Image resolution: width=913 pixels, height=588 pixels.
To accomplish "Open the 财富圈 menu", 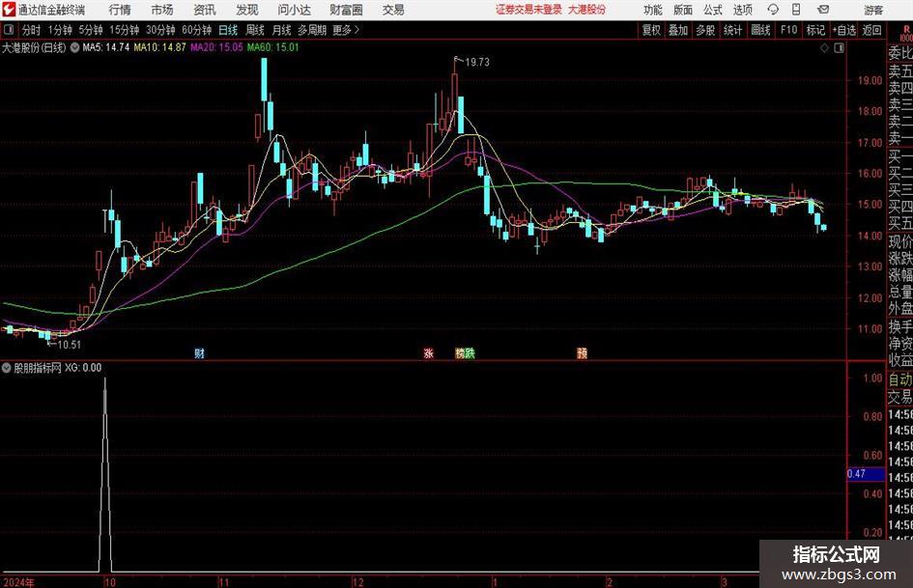I will point(346,10).
